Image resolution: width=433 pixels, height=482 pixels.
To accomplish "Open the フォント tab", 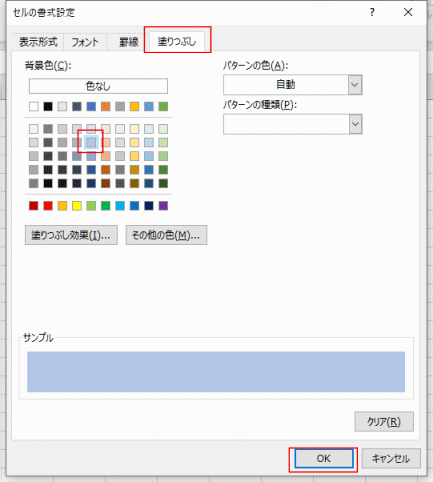I will [x=85, y=42].
